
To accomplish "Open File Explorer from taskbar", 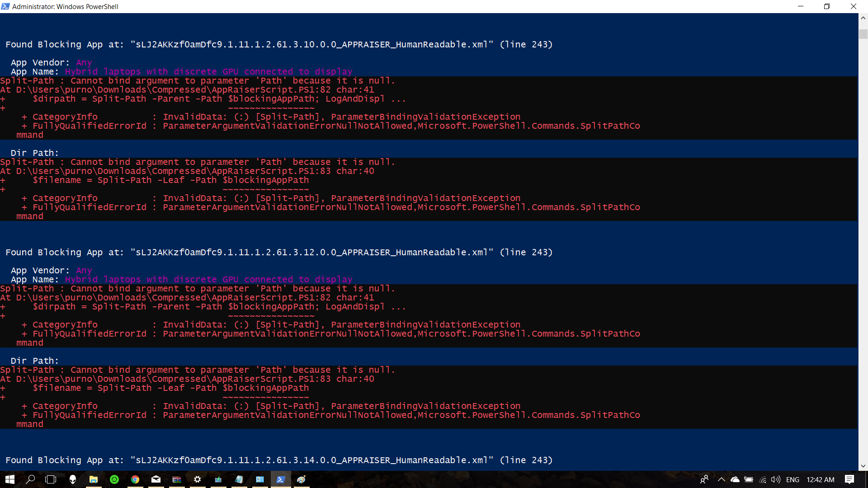I will 93,479.
